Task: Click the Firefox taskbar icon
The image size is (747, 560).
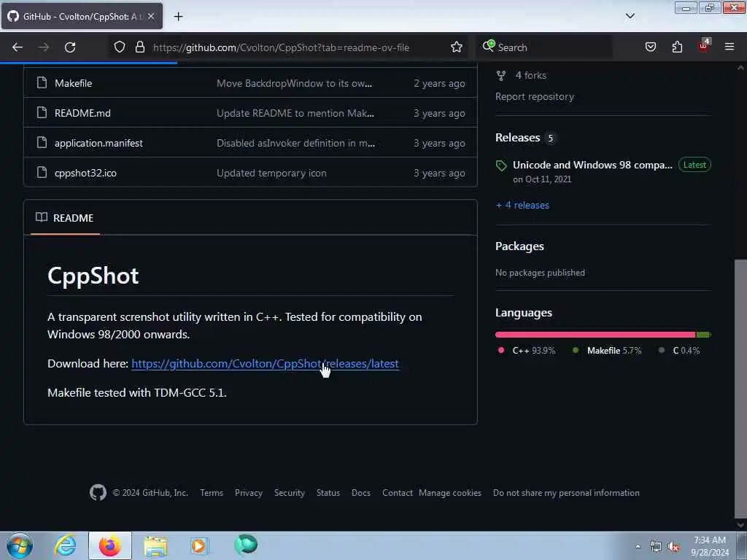Action: 110,545
